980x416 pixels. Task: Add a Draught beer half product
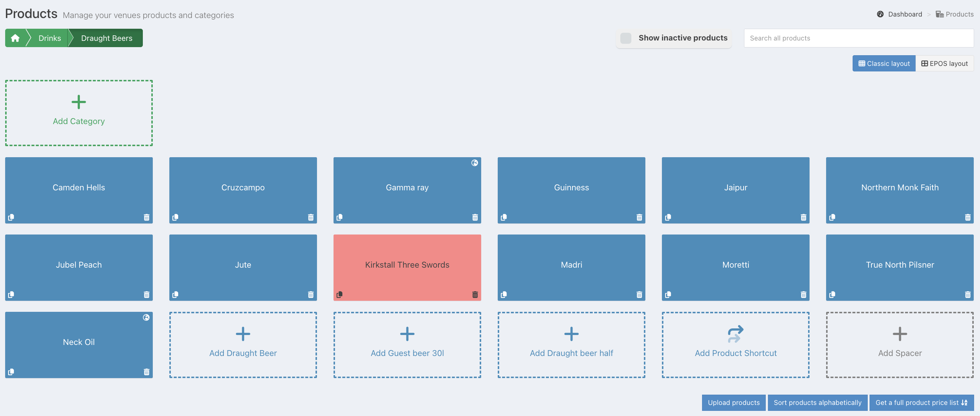[x=571, y=345]
